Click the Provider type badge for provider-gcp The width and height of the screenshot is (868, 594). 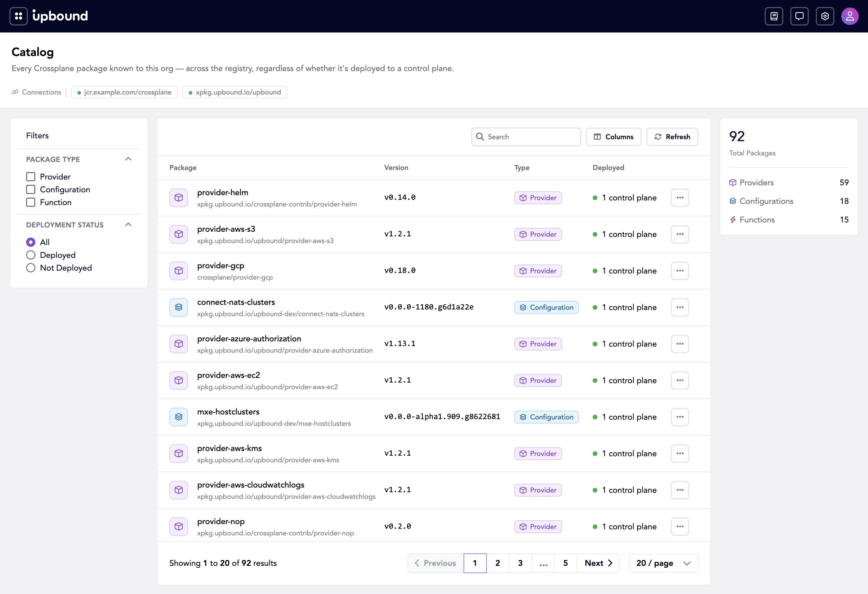[538, 271]
